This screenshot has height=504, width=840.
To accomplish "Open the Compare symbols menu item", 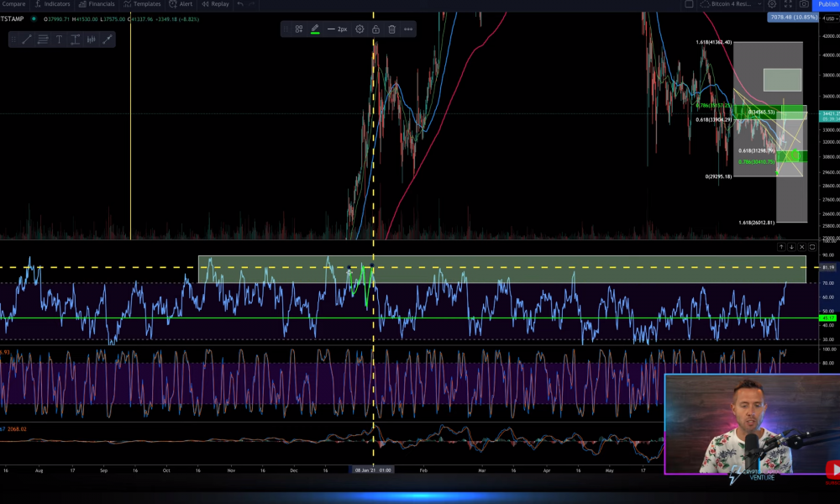I will pyautogui.click(x=13, y=3).
